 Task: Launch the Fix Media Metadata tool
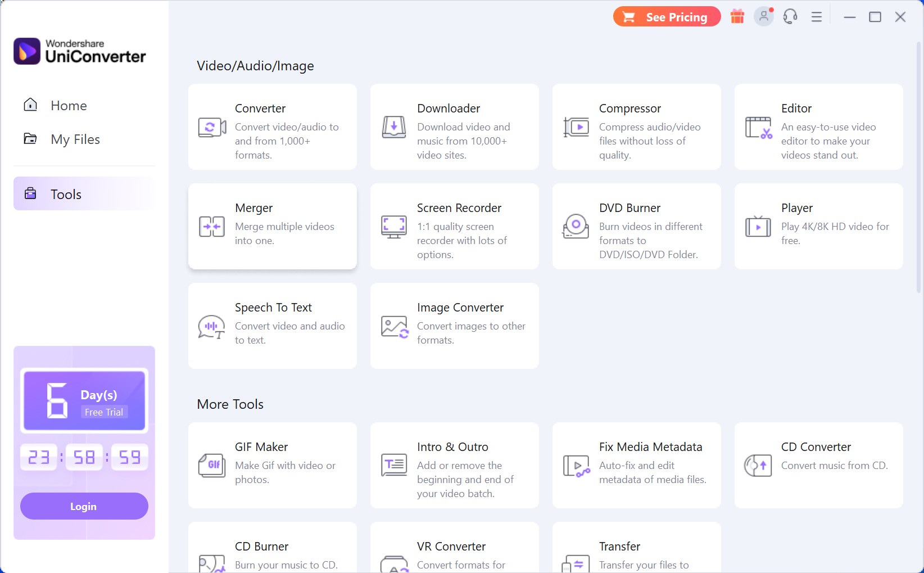(x=636, y=465)
